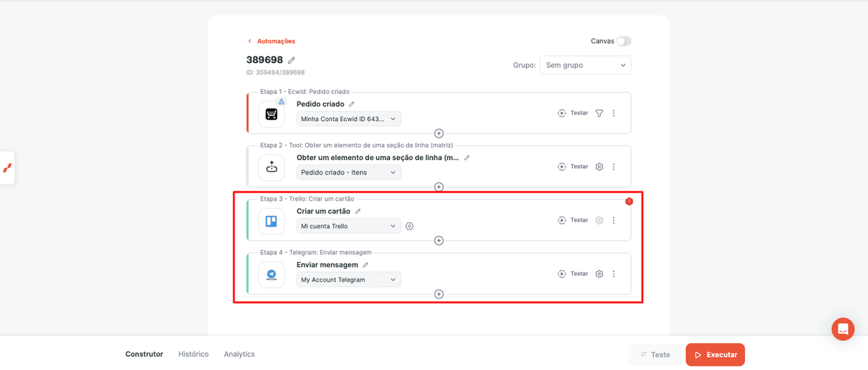Image resolution: width=868 pixels, height=370 pixels.
Task: Click Ecwid app icon in step 1
Action: click(271, 114)
